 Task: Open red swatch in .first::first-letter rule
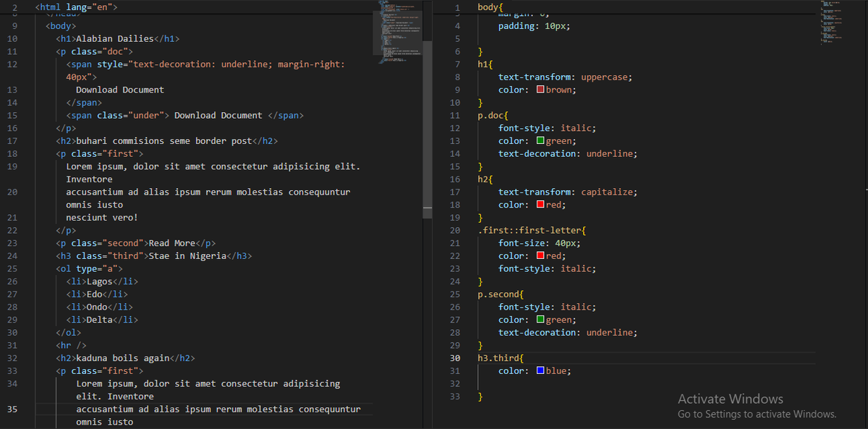tap(540, 256)
